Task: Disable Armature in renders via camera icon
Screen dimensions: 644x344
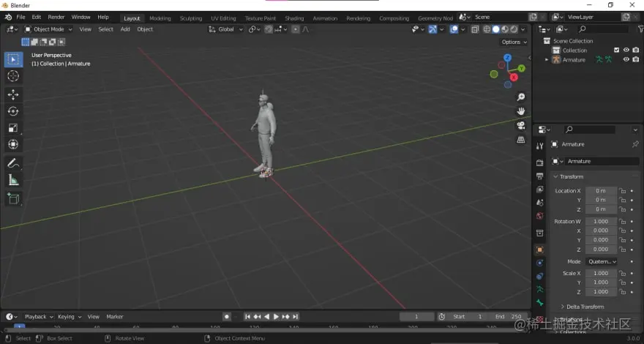Action: (636, 59)
